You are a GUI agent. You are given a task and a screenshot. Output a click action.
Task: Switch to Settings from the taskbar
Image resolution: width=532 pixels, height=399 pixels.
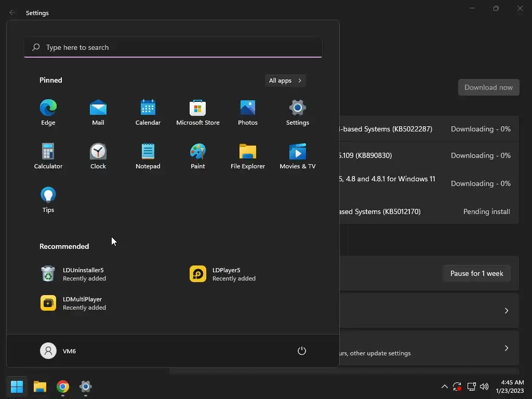coord(86,386)
